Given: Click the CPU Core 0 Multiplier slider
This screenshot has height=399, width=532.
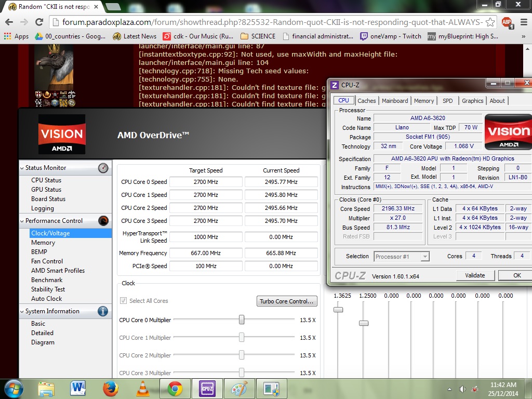Looking at the screenshot, I should tap(242, 320).
